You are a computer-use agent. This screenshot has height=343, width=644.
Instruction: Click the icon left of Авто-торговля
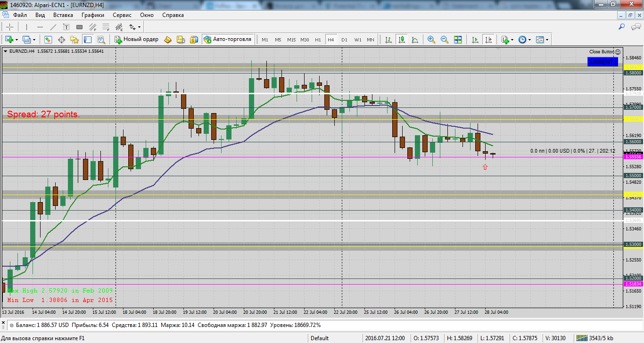(x=194, y=40)
